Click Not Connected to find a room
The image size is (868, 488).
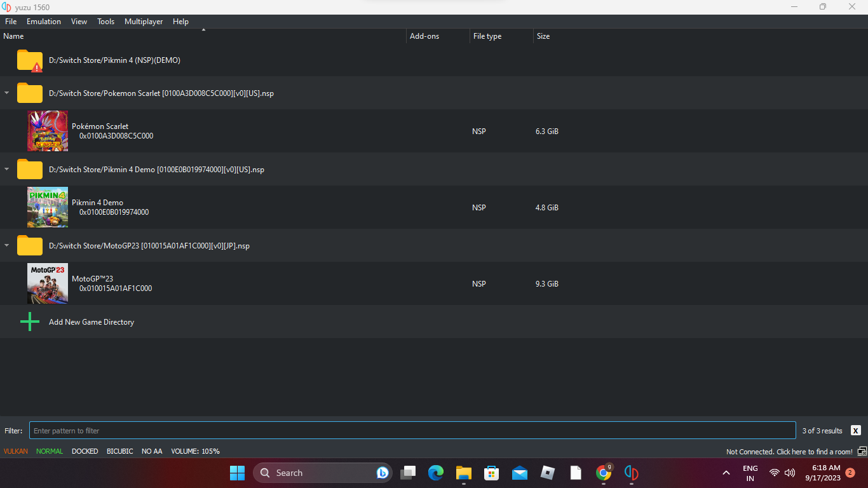tap(789, 452)
